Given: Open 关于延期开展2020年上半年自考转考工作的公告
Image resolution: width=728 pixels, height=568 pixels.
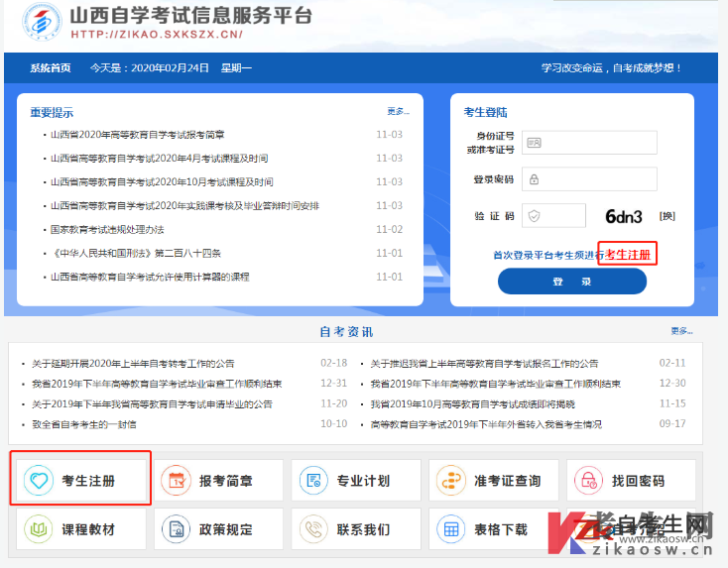Looking at the screenshot, I should coord(133,364).
